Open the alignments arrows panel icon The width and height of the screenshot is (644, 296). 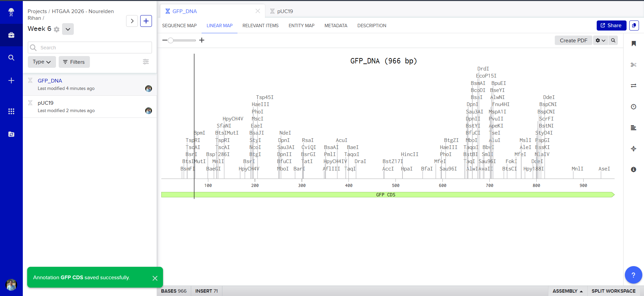point(634,86)
